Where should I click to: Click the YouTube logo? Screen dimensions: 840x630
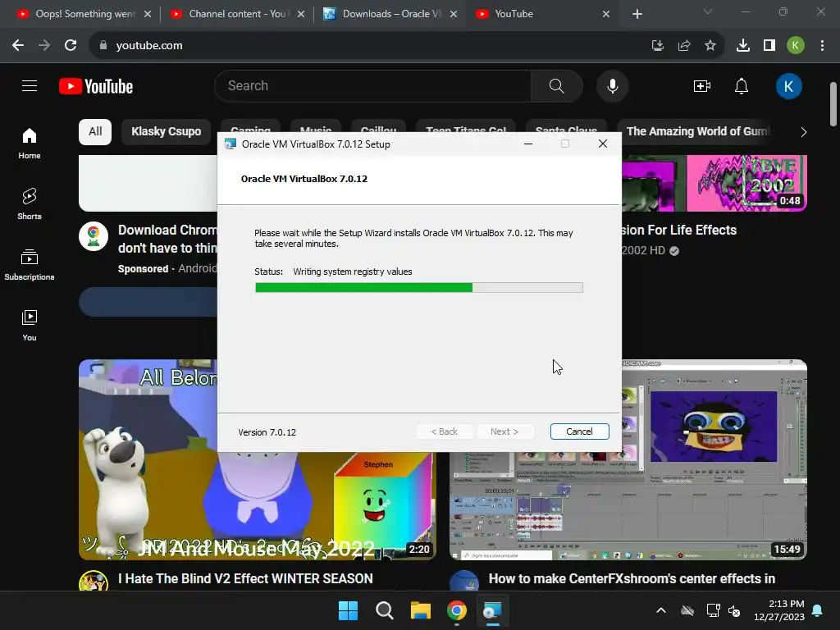[x=96, y=86]
